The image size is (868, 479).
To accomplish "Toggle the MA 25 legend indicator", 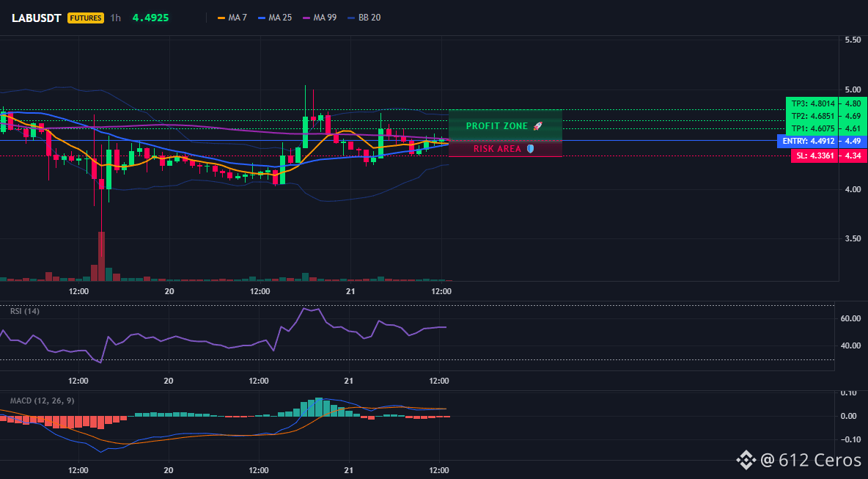I will pos(262,18).
